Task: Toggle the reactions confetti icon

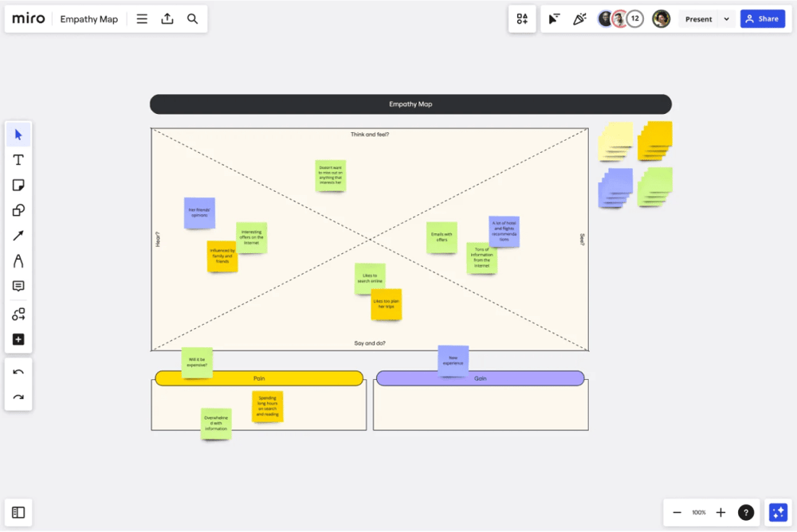Action: (x=579, y=19)
